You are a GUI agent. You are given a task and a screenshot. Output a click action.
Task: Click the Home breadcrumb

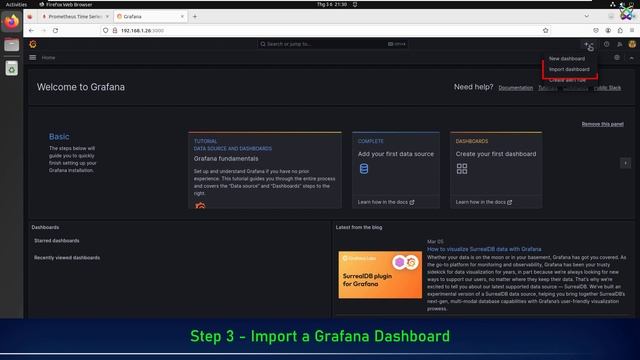click(48, 58)
